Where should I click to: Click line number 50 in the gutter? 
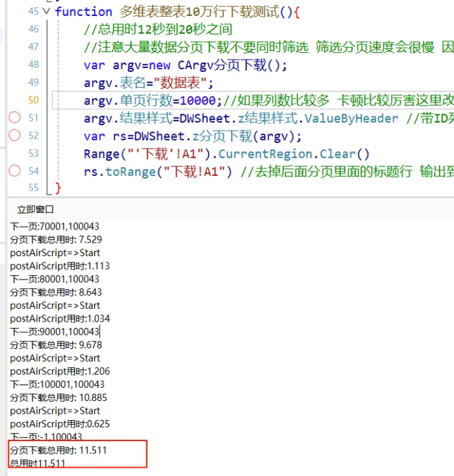pos(33,100)
